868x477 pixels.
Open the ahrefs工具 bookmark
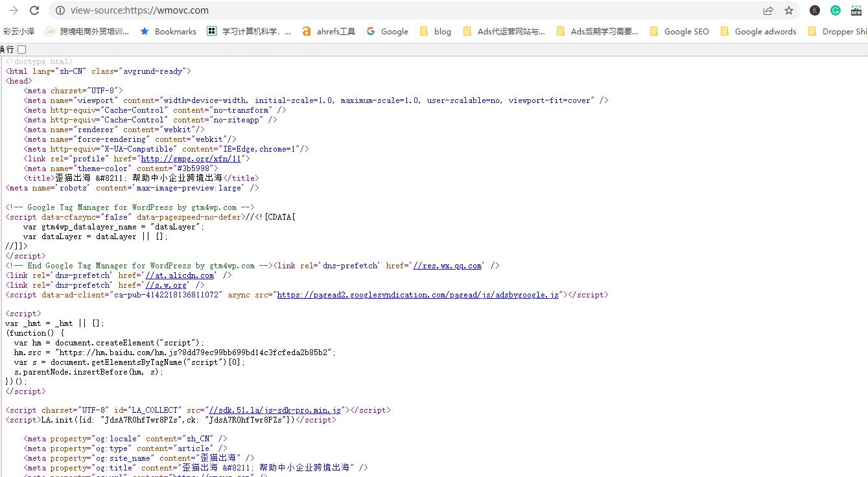pos(329,31)
